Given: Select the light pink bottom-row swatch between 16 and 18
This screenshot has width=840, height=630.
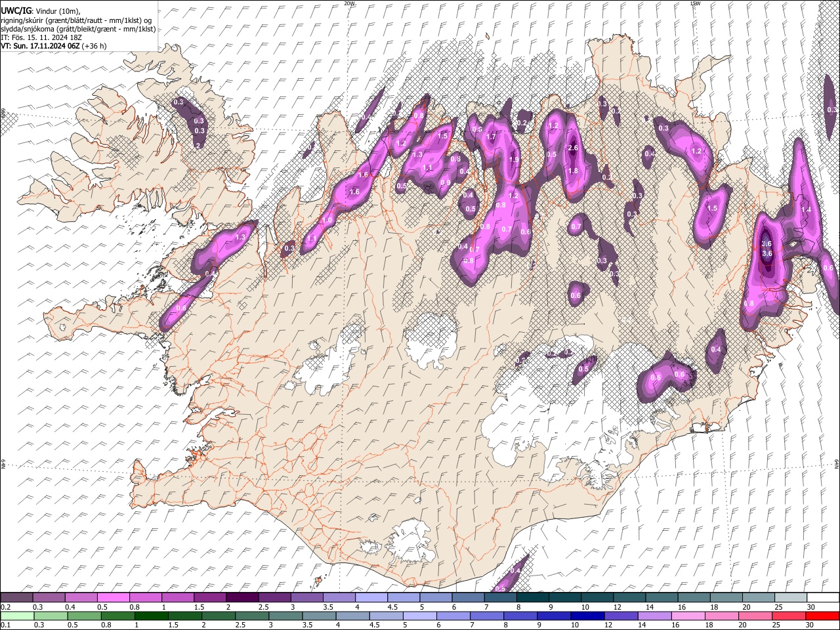Looking at the screenshot, I should 688,616.
